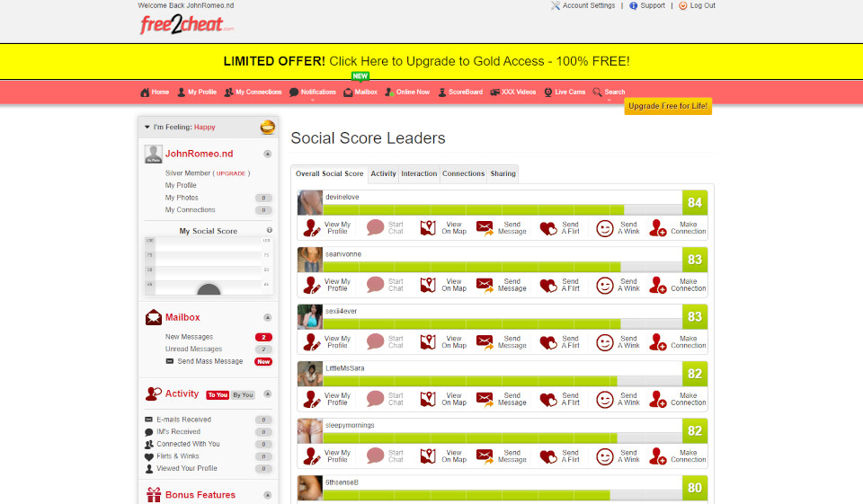Viewport: 863px width, 504px height.
Task: Click Send A Flirt icon for devinelove
Action: tap(548, 228)
